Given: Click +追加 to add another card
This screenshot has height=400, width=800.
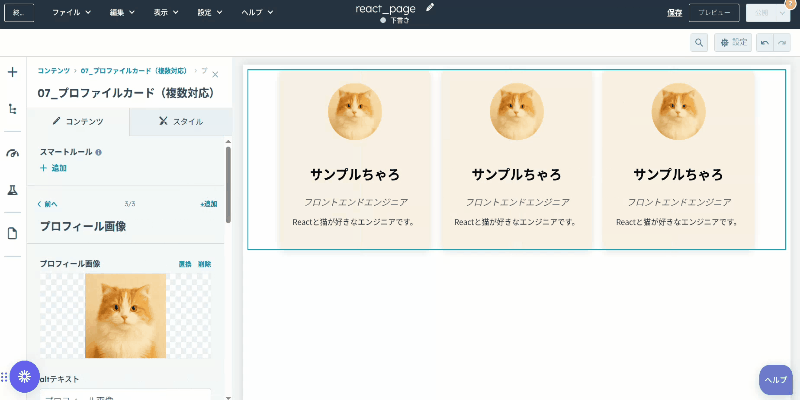Looking at the screenshot, I should pos(209,204).
